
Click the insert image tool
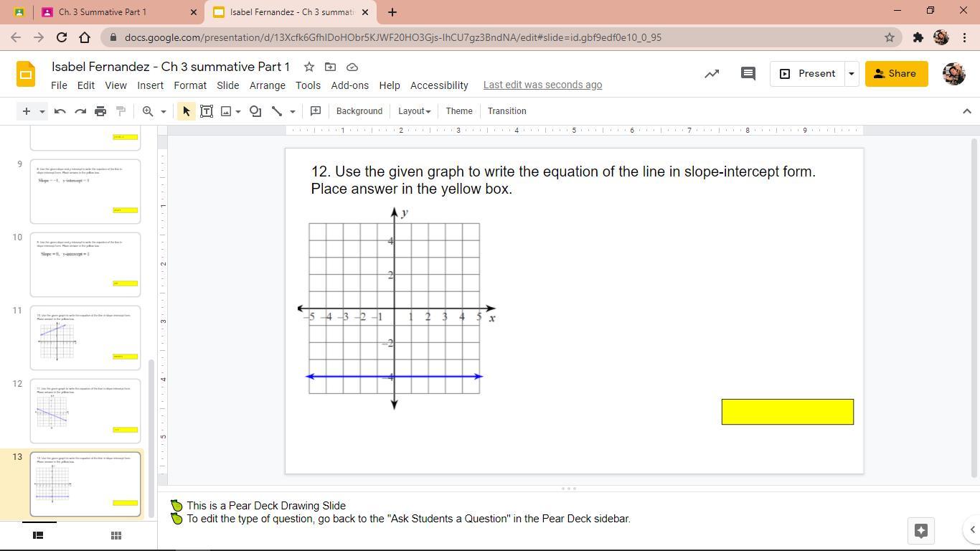coord(226,111)
